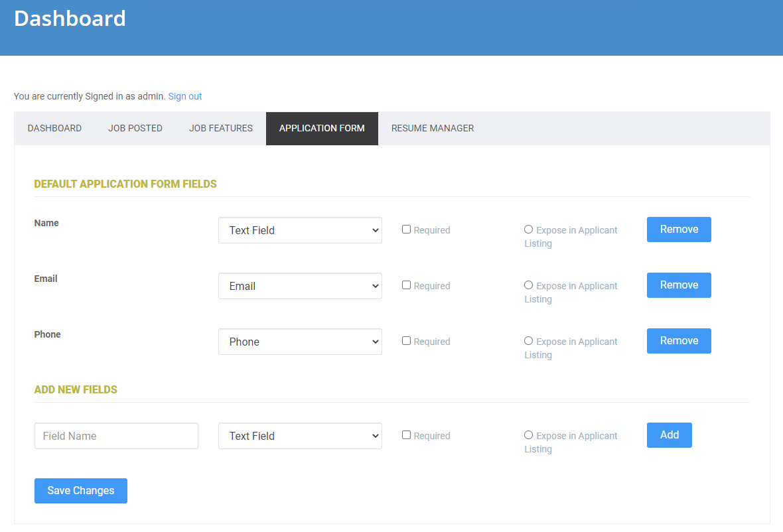The image size is (783, 532).
Task: Open the Resume Manager tab
Action: pyautogui.click(x=432, y=128)
